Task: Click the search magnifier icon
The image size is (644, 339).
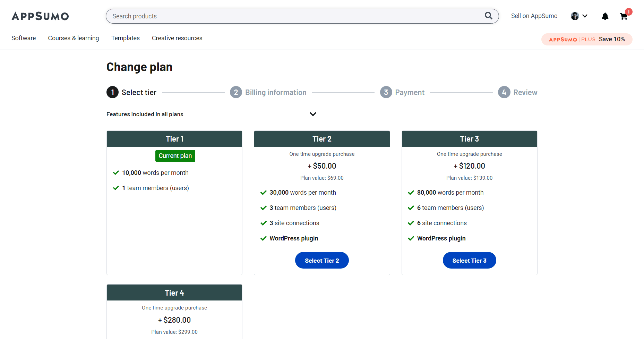Action: pos(488,16)
